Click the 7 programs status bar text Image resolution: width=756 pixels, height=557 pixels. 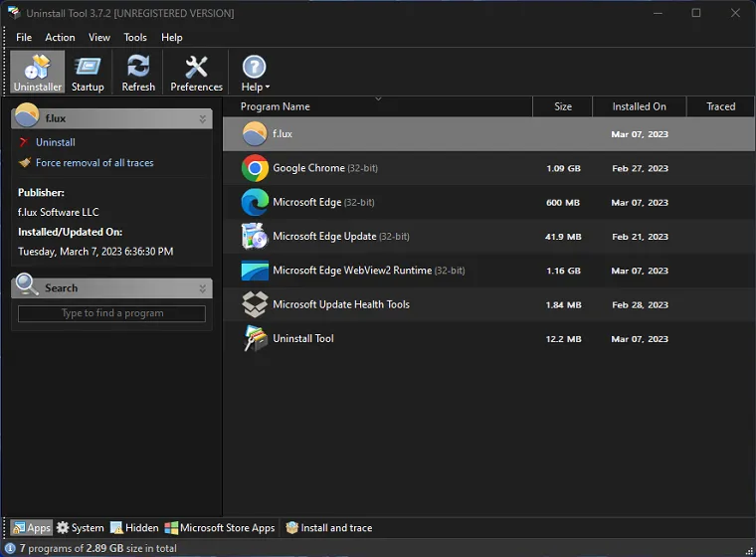coord(97,548)
